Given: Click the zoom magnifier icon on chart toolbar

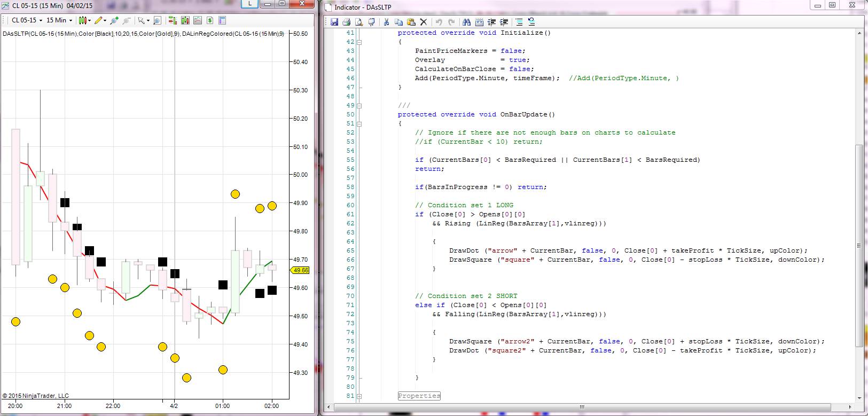Looking at the screenshot, I should point(157,20).
